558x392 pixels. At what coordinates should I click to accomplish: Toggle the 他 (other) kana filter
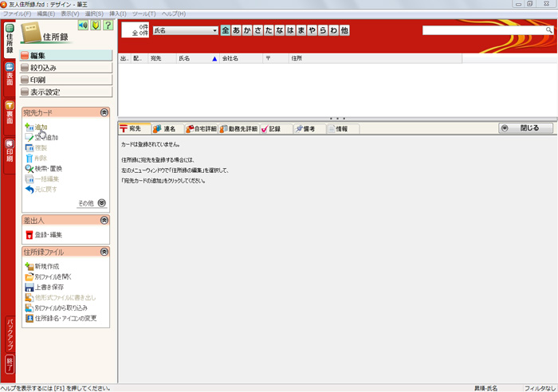pyautogui.click(x=344, y=30)
